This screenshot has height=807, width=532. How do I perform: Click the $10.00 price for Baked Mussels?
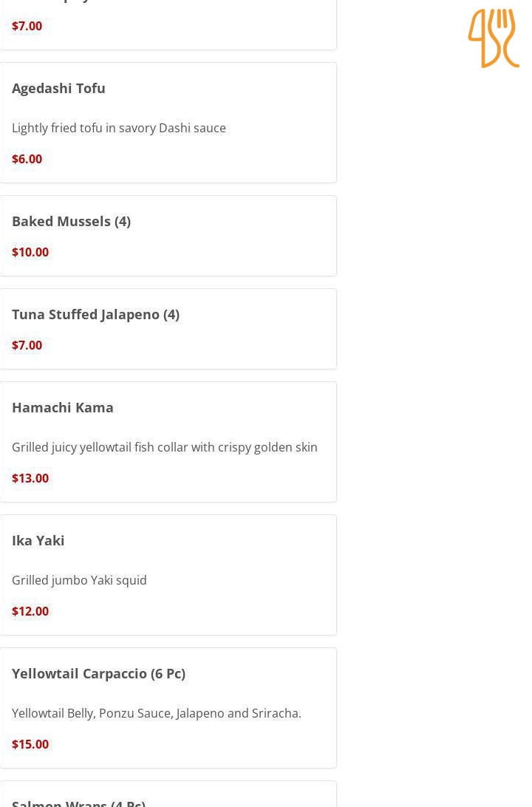[30, 253]
